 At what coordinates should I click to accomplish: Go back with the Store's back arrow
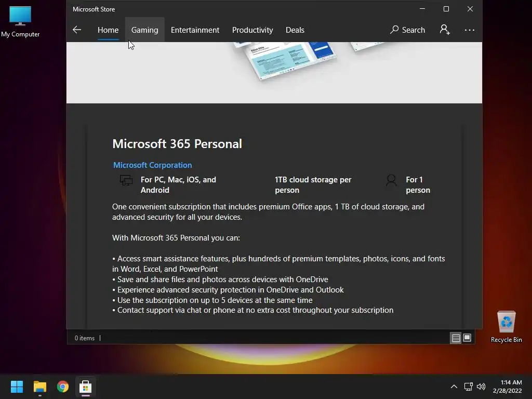[77, 30]
